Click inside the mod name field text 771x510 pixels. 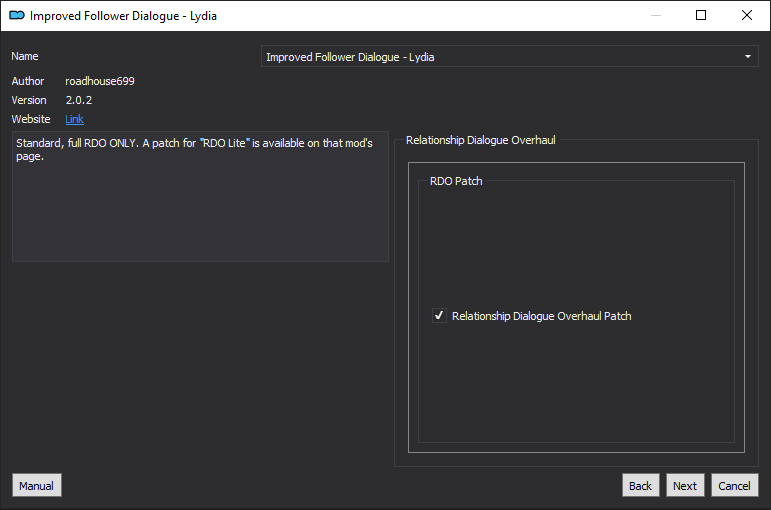[350, 57]
